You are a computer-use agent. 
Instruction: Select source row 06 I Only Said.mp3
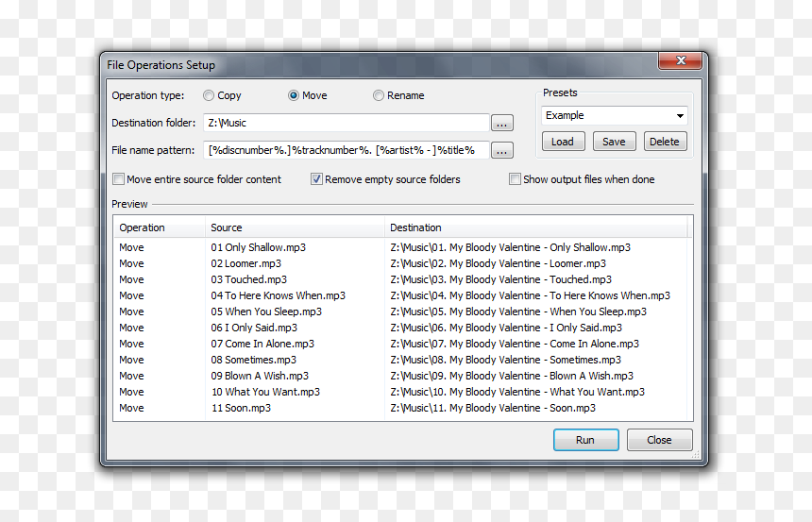(x=254, y=328)
